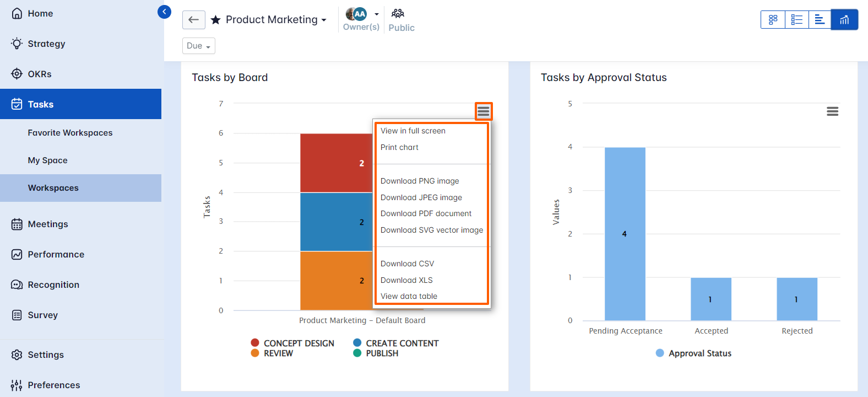The width and height of the screenshot is (868, 397).
Task: Open the Due filter dropdown
Action: coord(198,46)
